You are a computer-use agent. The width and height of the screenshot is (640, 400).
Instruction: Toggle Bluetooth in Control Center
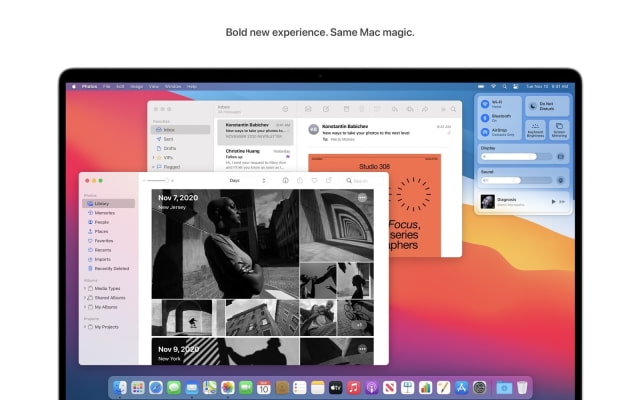point(485,117)
